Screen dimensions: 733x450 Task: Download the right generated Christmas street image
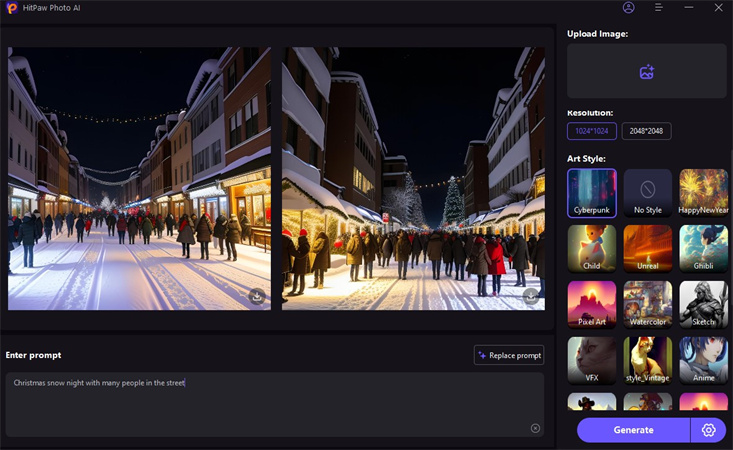point(530,296)
